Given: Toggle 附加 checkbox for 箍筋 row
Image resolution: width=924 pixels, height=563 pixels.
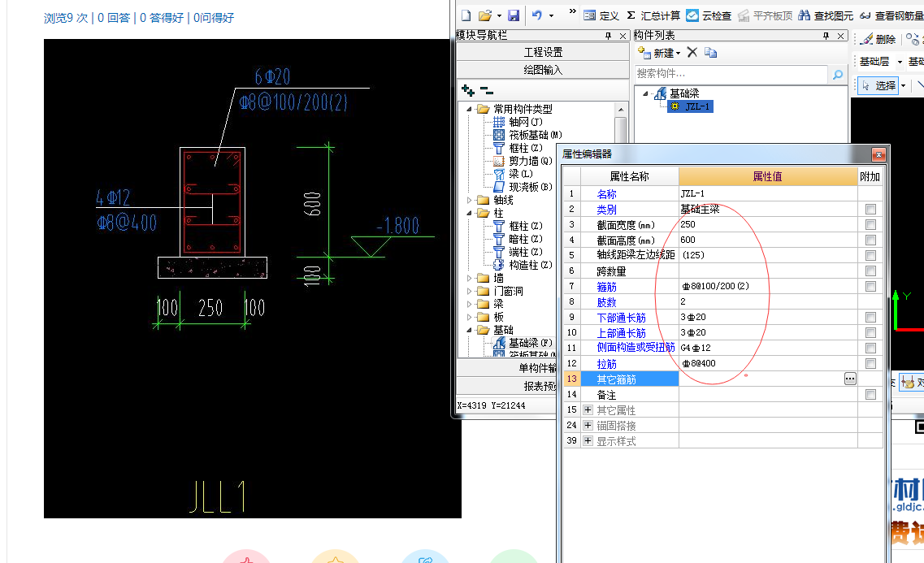Looking at the screenshot, I should click(870, 286).
